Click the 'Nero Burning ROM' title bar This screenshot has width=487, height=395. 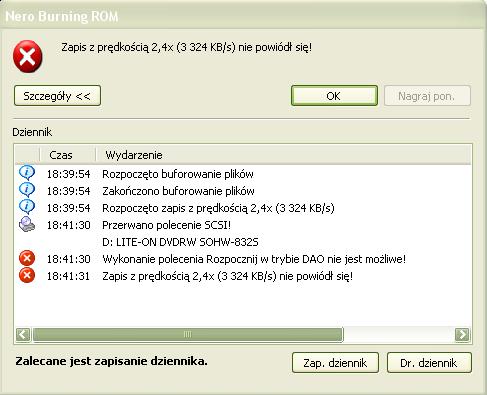243,16
